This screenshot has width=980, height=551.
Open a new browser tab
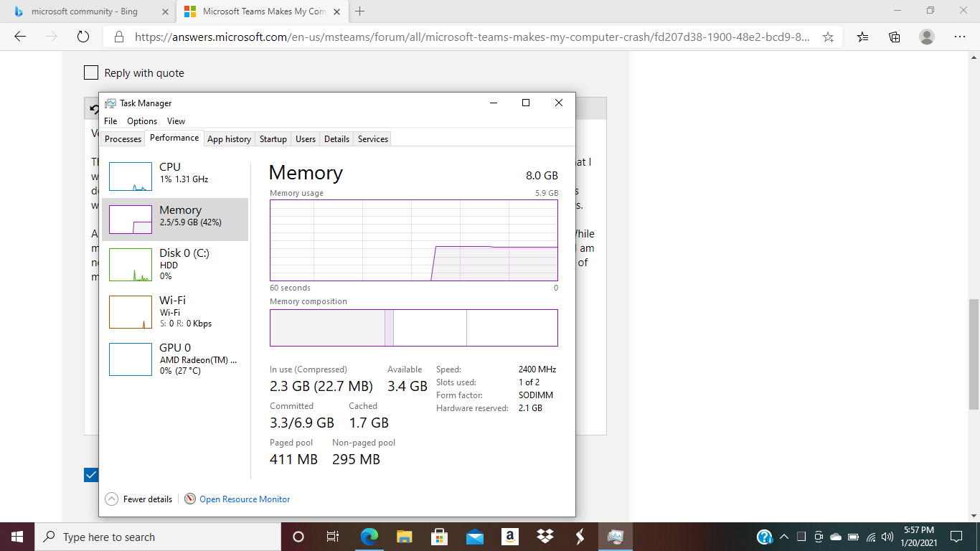click(360, 11)
